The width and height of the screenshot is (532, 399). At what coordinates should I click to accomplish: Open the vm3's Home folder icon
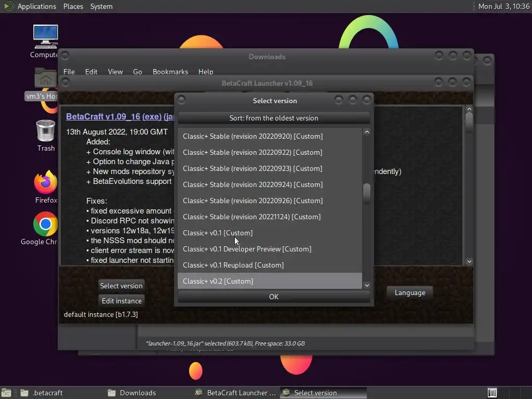(46, 79)
